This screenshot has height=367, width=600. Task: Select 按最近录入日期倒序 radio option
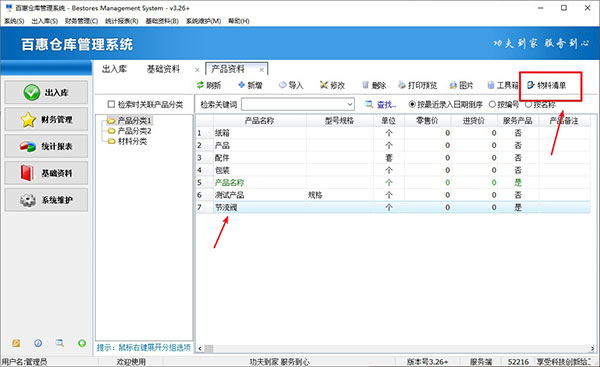click(x=412, y=104)
